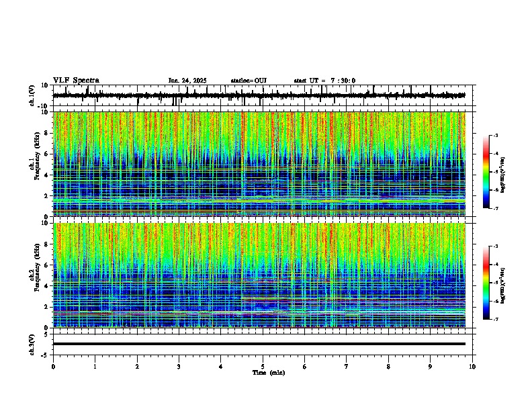Click the '-7' label on ch.2 colorbar
This screenshot has width=532, height=411.
pos(495,319)
